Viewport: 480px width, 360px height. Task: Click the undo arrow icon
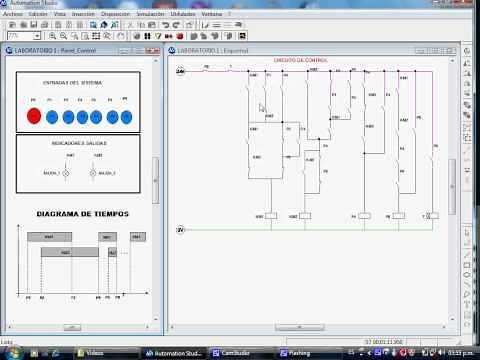click(x=166, y=25)
